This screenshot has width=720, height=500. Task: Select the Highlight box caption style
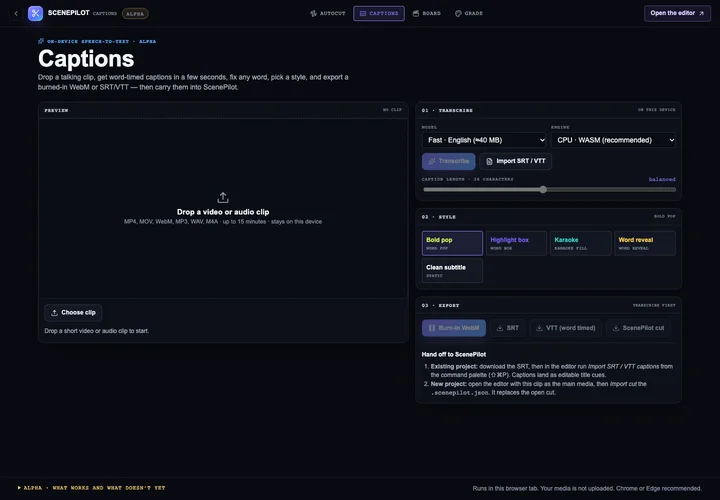[516, 243]
